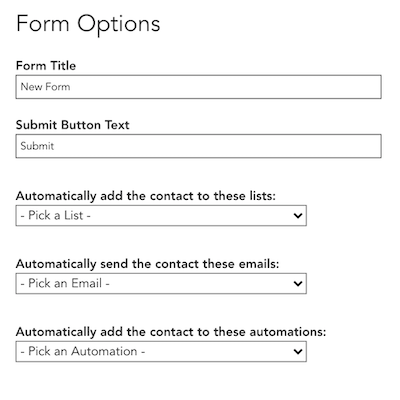
Task: Click the Submit Button Text label
Action: pos(73,125)
